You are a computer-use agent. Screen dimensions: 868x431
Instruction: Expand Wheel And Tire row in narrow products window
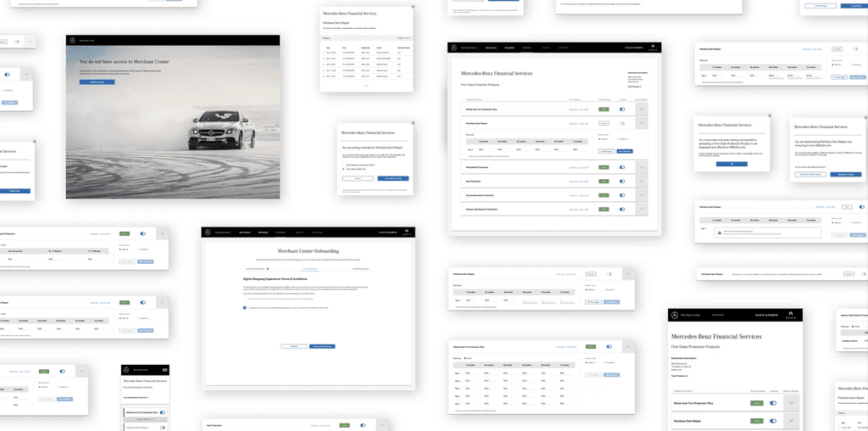791,403
